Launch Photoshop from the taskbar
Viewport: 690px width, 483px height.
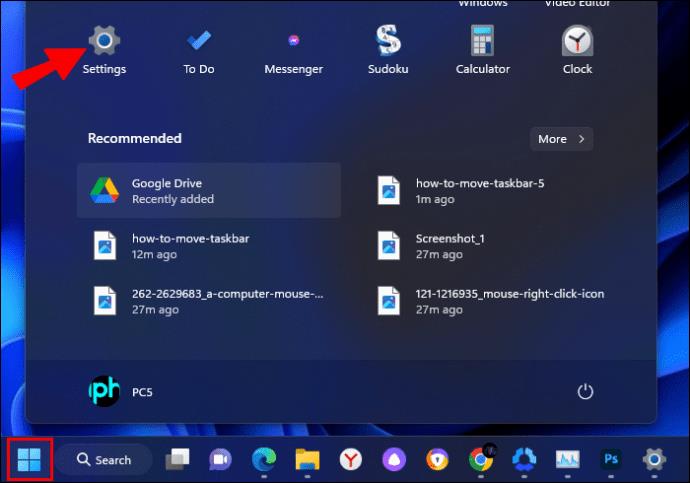click(x=611, y=460)
